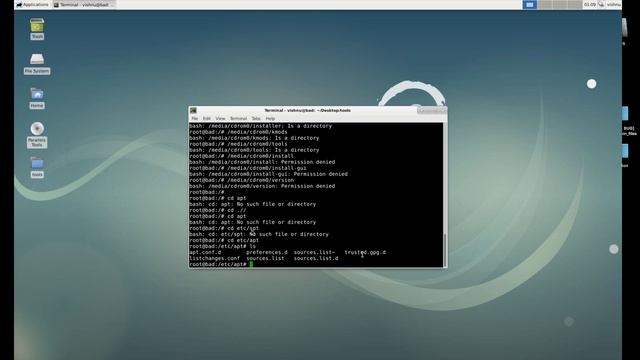Click 'bash: cd: etc/spt: No such file' line
The width and height of the screenshot is (640, 360).
259,234
